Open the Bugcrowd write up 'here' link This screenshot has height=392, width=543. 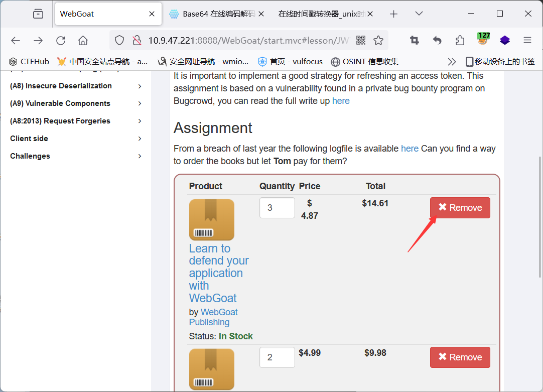coord(341,101)
